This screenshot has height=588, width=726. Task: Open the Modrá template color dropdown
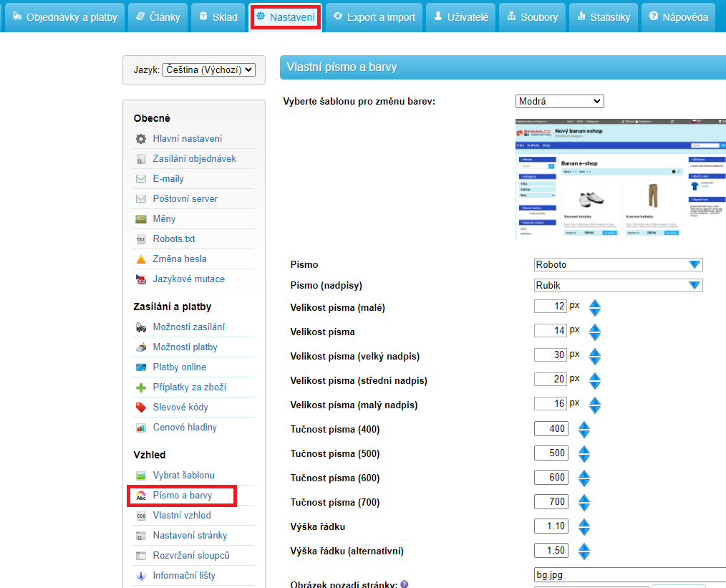(x=559, y=102)
